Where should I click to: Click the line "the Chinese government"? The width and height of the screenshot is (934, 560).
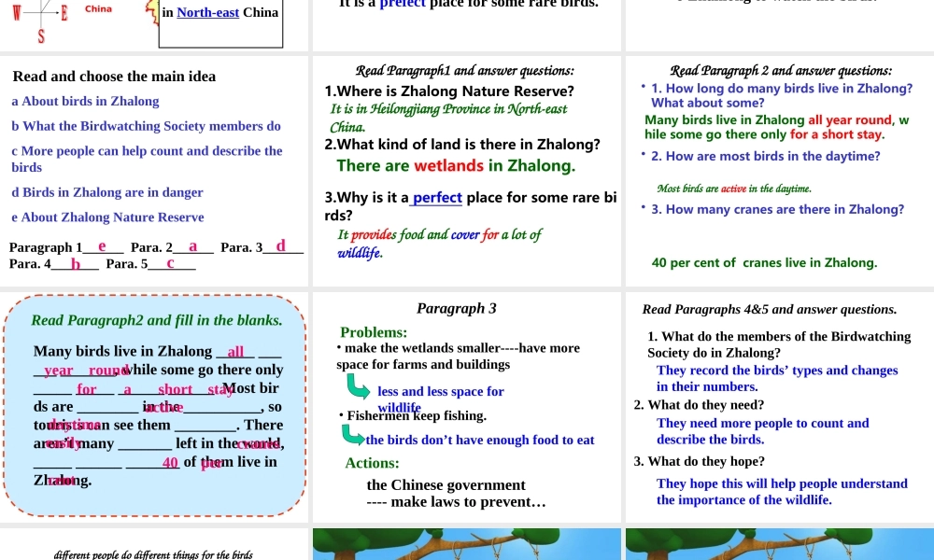click(446, 485)
